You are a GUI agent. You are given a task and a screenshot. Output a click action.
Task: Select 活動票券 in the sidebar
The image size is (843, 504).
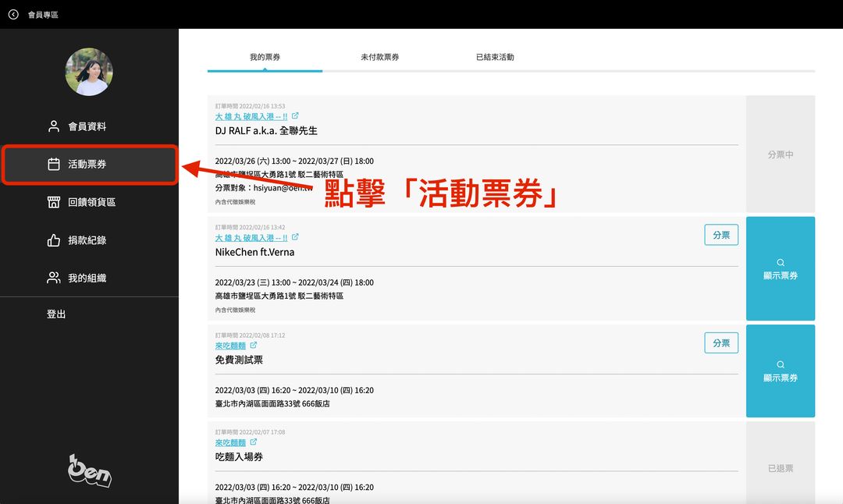coord(87,164)
